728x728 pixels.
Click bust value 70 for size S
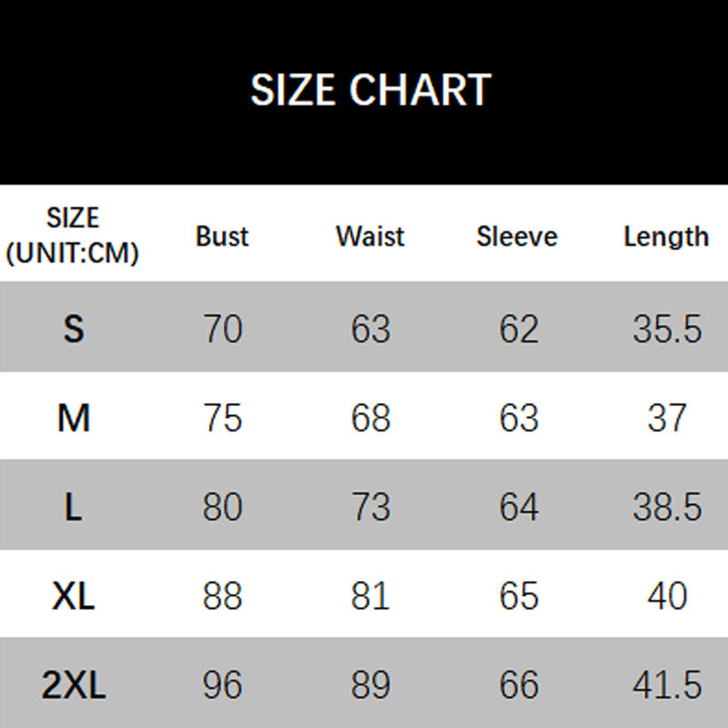223,329
